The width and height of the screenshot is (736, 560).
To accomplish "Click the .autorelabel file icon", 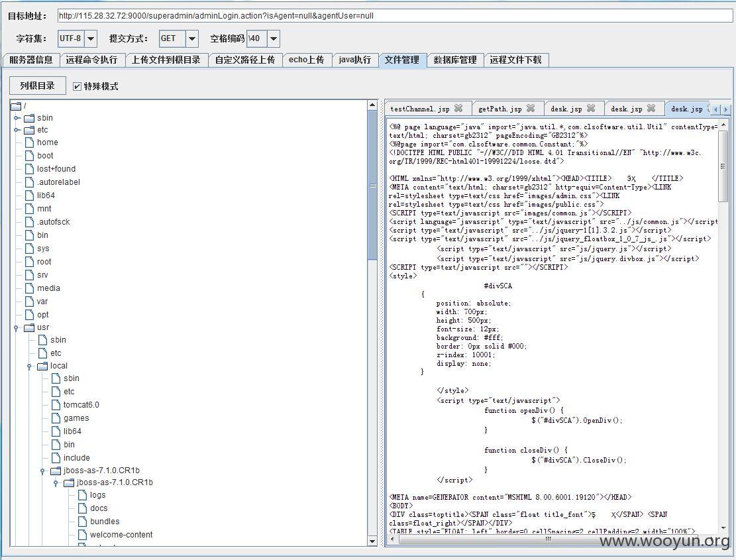I will coord(29,182).
